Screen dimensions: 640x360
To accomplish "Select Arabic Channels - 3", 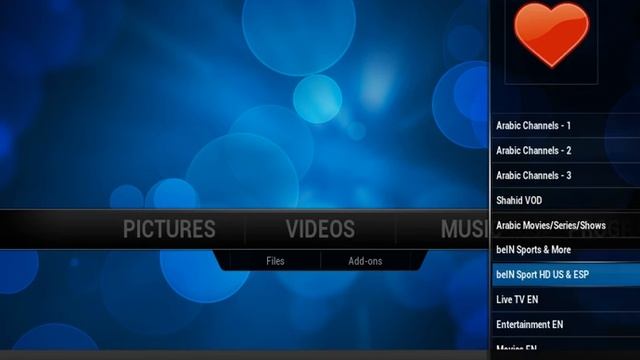I will click(x=566, y=176).
